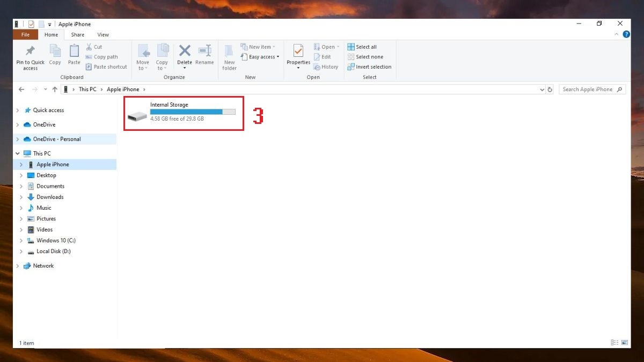Open the address bar history dropdown
The image size is (644, 362).
(x=541, y=90)
